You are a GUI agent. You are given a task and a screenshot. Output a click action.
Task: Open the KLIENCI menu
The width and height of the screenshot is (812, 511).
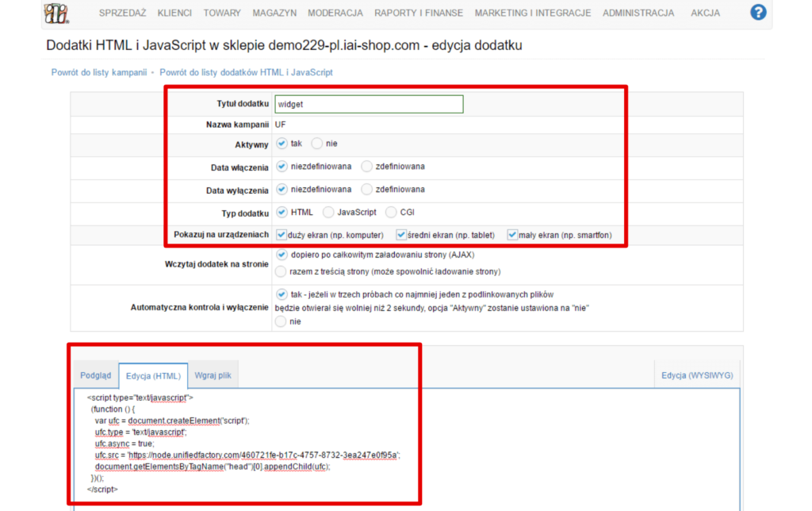pos(174,13)
